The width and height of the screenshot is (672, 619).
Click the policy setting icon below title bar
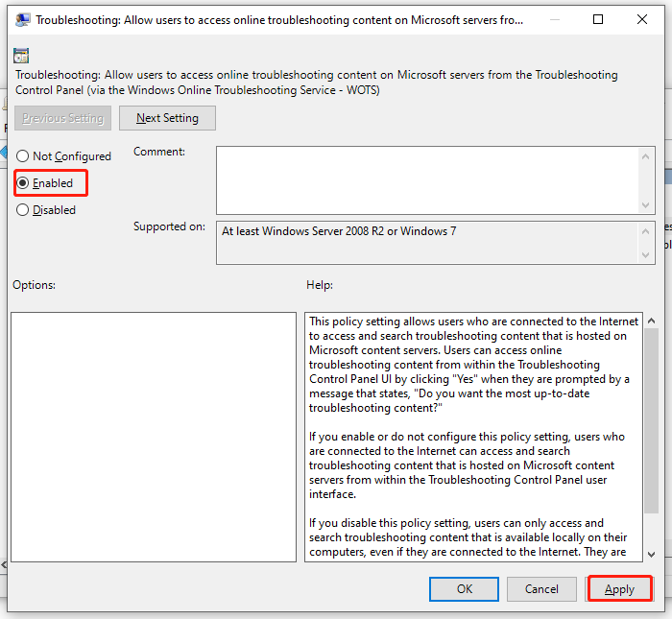21,56
